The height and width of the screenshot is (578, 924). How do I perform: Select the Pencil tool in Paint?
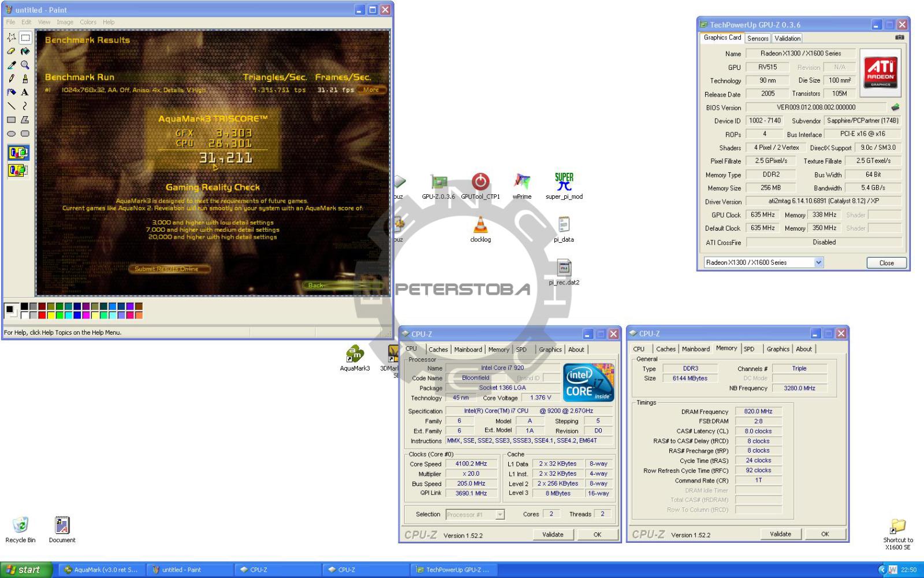(11, 79)
